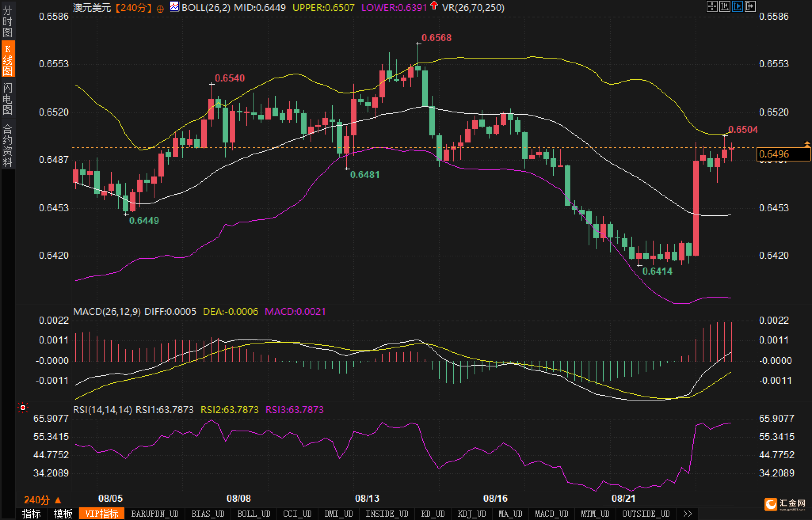This screenshot has height=520, width=812.
Task: Click the 模板 button in bottom bar
Action: pos(63,514)
